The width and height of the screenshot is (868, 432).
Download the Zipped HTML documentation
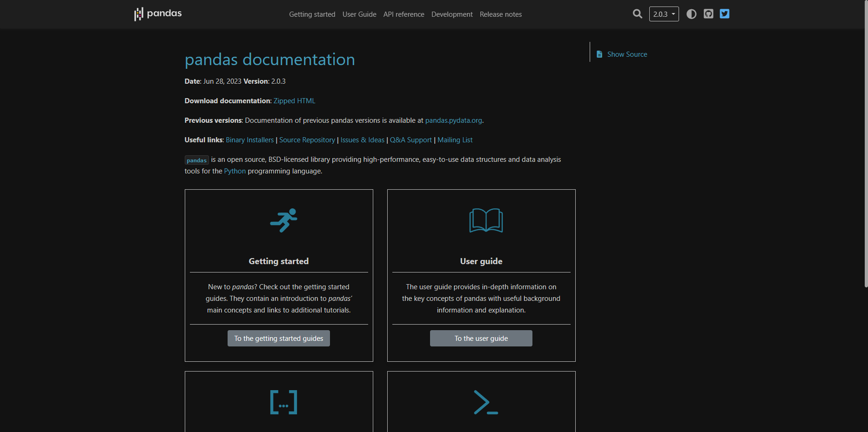[x=294, y=101]
